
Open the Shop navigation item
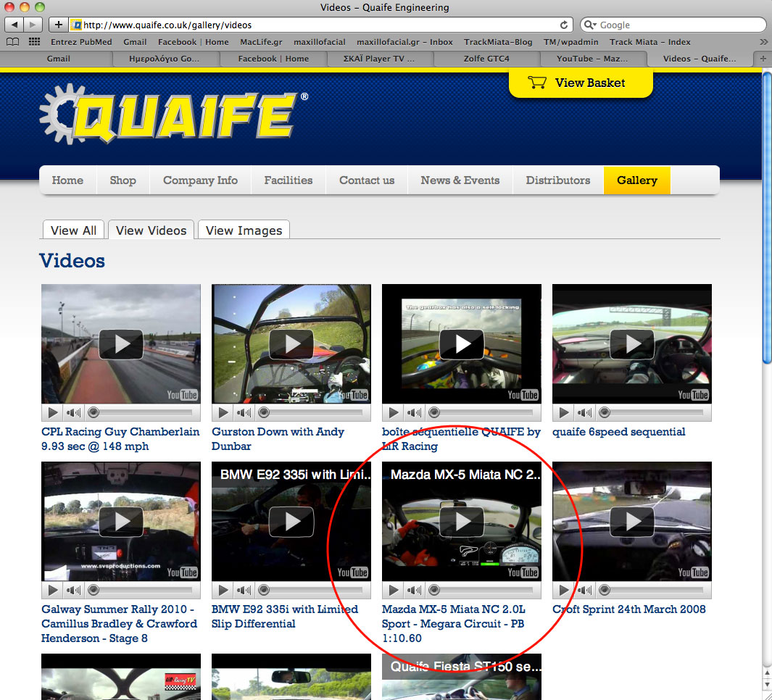(x=123, y=180)
